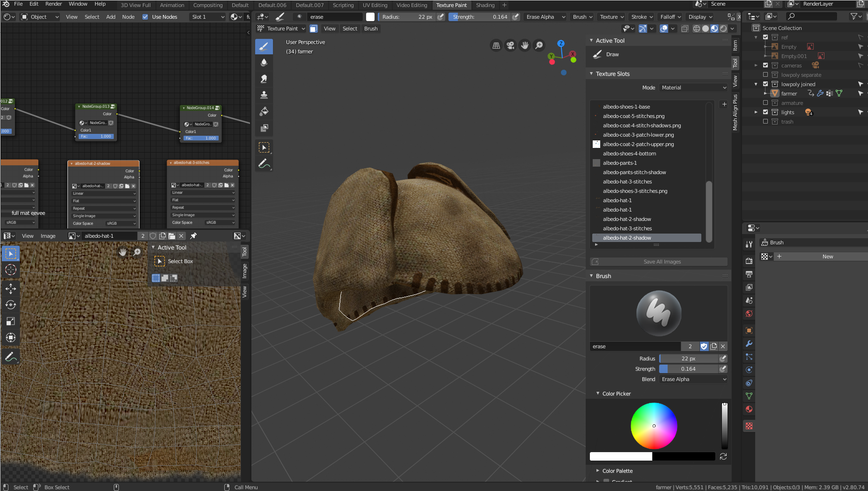868x491 pixels.
Task: Select the albedo-pants-1 texture slot
Action: 647,163
